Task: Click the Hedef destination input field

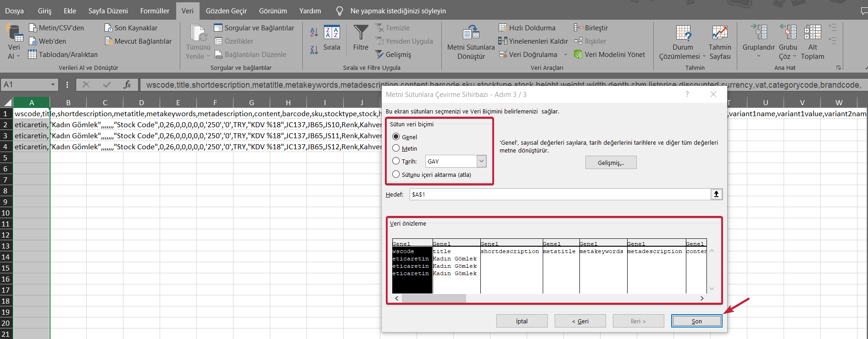Action: click(560, 194)
